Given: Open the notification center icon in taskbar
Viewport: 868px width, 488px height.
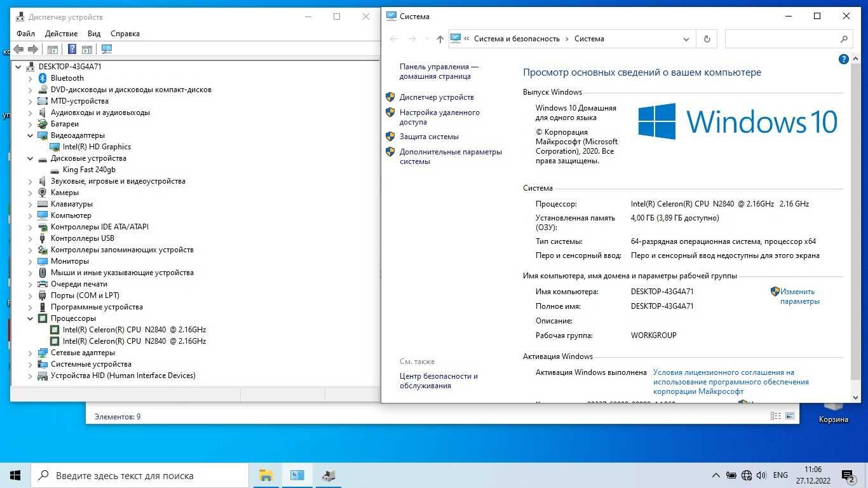Looking at the screenshot, I should (x=848, y=475).
